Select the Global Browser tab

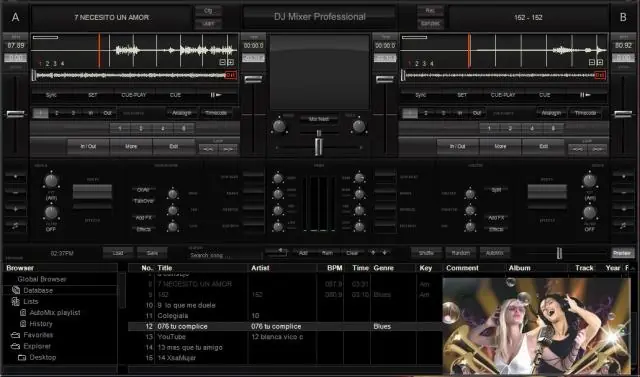[42, 279]
